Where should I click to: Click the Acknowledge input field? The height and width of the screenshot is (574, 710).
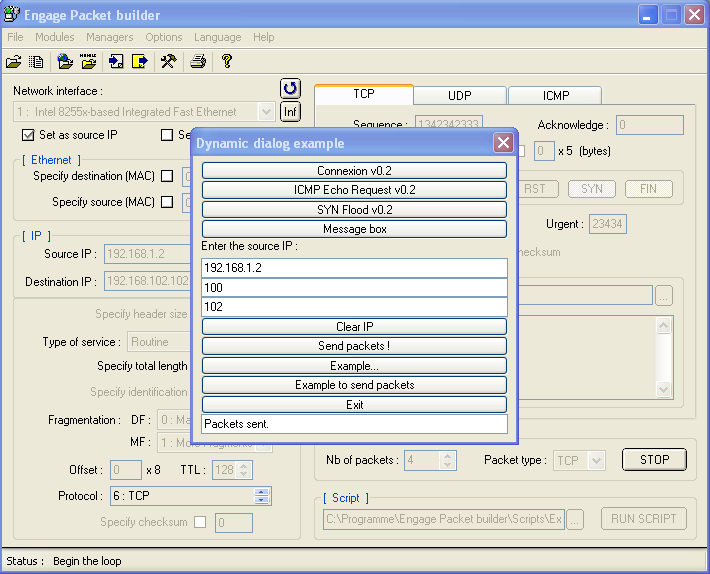(649, 125)
